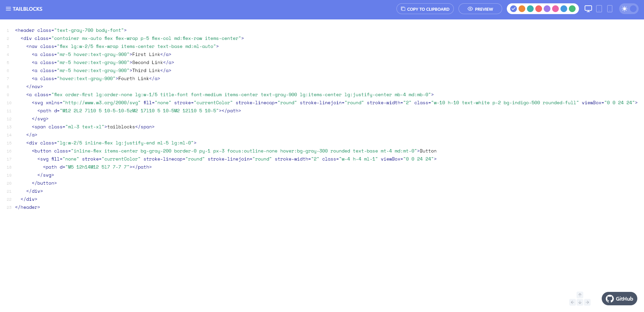Click the 'Third Link' text in code
The width and height of the screenshot is (644, 312).
146,70
